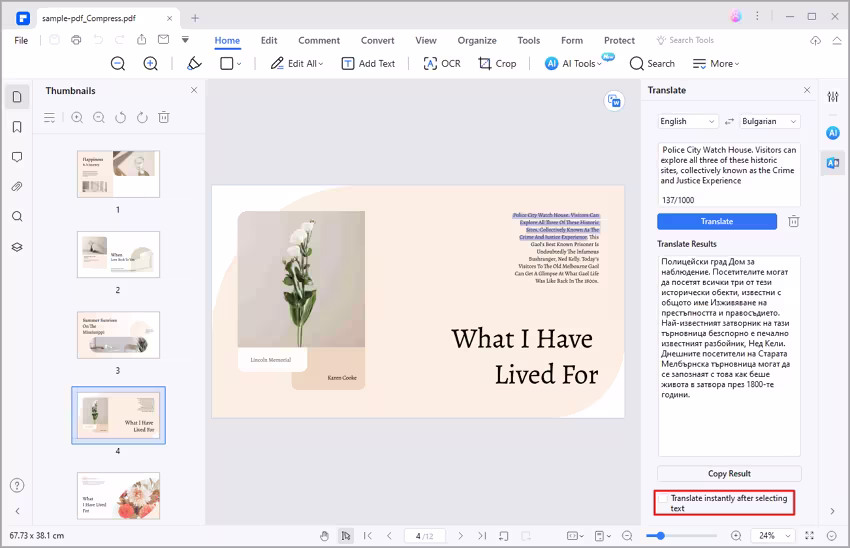Open the Attachments paperclip panel
This screenshot has height=548, width=850.
[x=17, y=187]
